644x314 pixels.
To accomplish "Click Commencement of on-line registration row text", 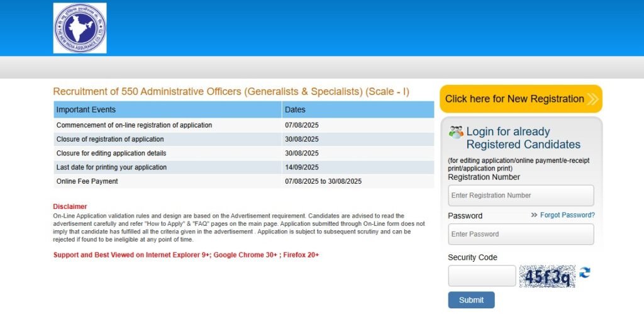I will point(135,125).
